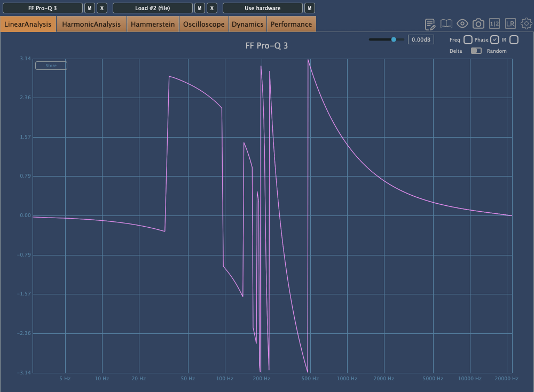
Task: Uncheck the Phase checkbox
Action: pyautogui.click(x=495, y=40)
